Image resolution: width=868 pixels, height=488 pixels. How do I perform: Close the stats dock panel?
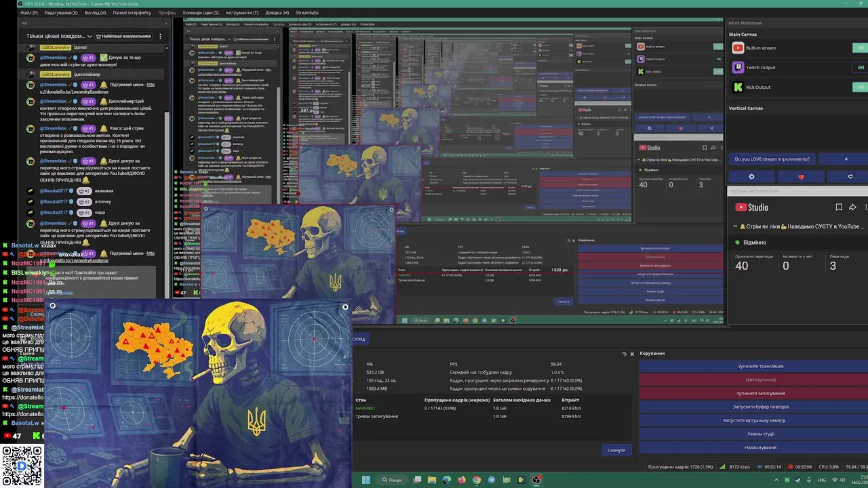click(x=632, y=354)
